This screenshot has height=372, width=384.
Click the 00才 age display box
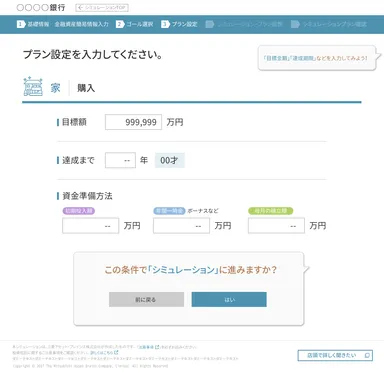click(x=169, y=160)
